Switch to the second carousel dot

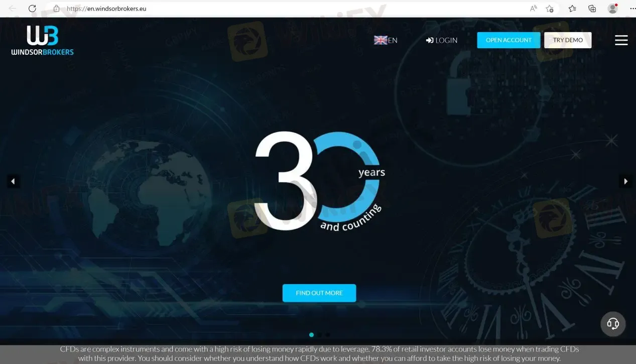tap(319, 334)
